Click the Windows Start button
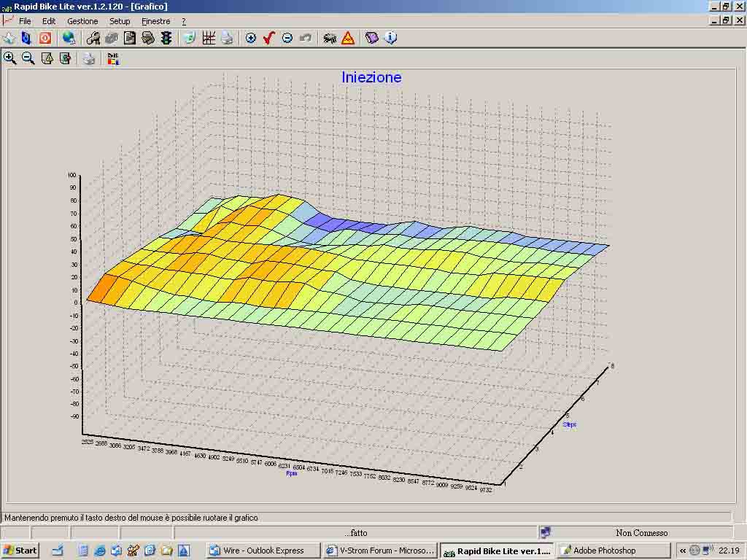Image resolution: width=747 pixels, height=560 pixels. click(x=20, y=551)
